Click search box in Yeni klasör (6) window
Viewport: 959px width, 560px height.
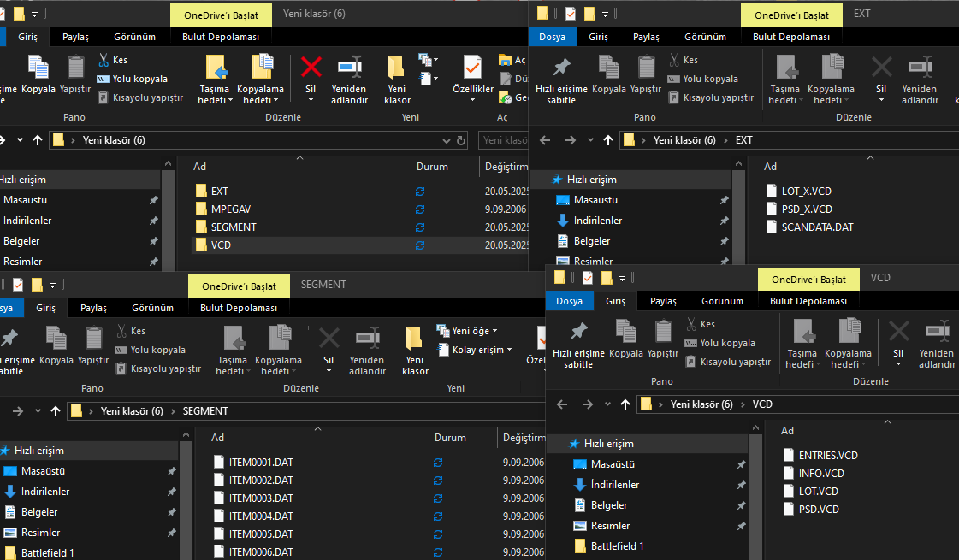coord(503,140)
